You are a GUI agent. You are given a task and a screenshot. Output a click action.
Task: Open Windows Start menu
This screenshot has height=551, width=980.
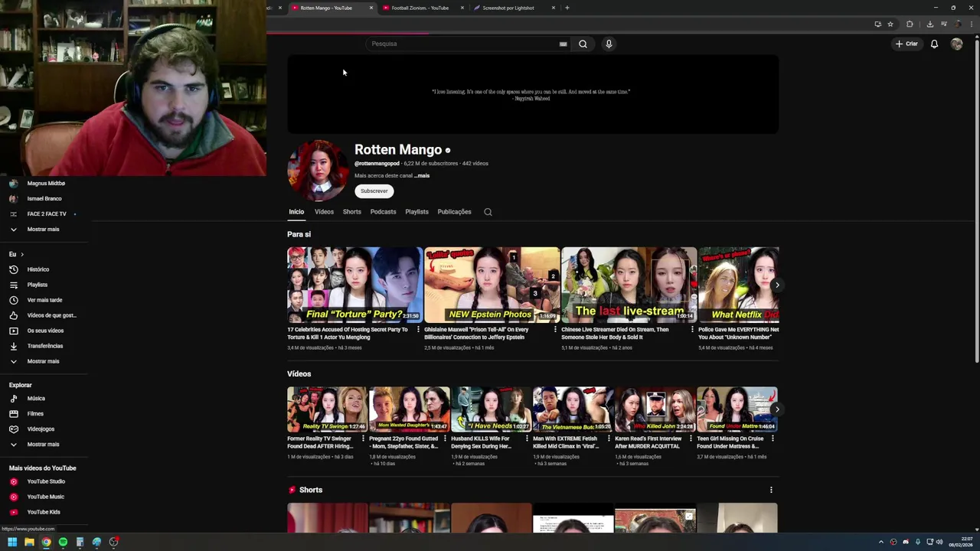click(12, 542)
